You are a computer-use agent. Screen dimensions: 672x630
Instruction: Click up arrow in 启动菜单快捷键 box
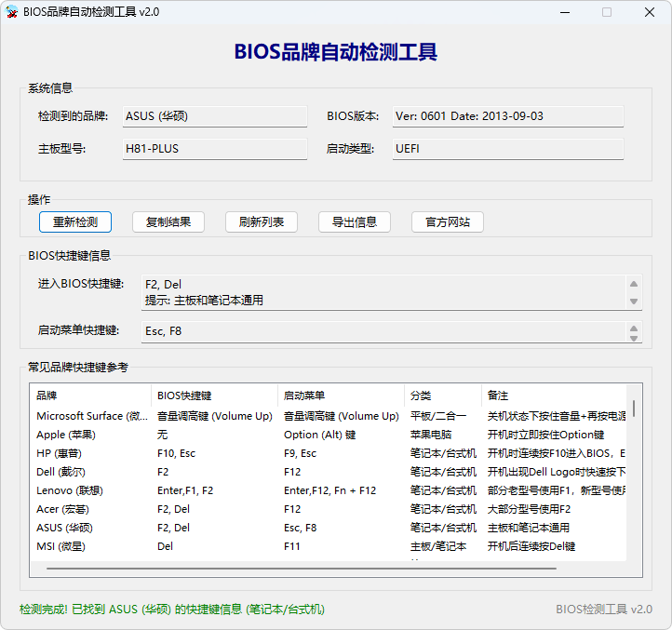pyautogui.click(x=634, y=328)
